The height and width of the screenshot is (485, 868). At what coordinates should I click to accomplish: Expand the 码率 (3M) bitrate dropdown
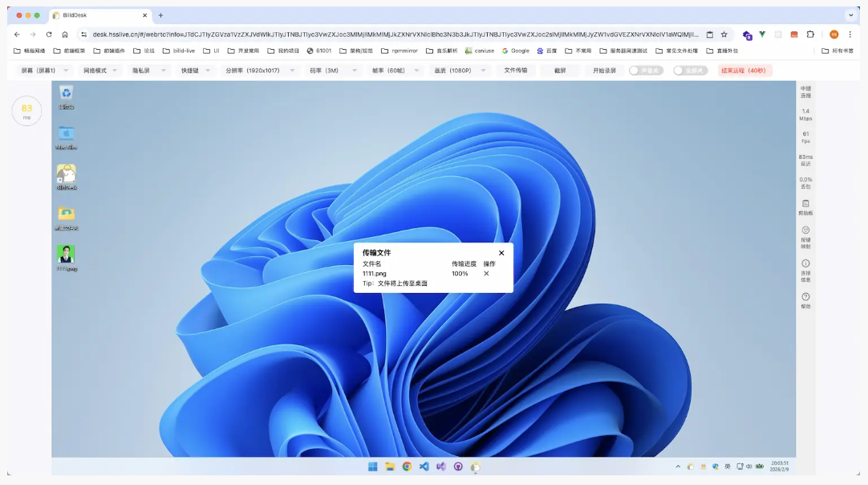(331, 71)
